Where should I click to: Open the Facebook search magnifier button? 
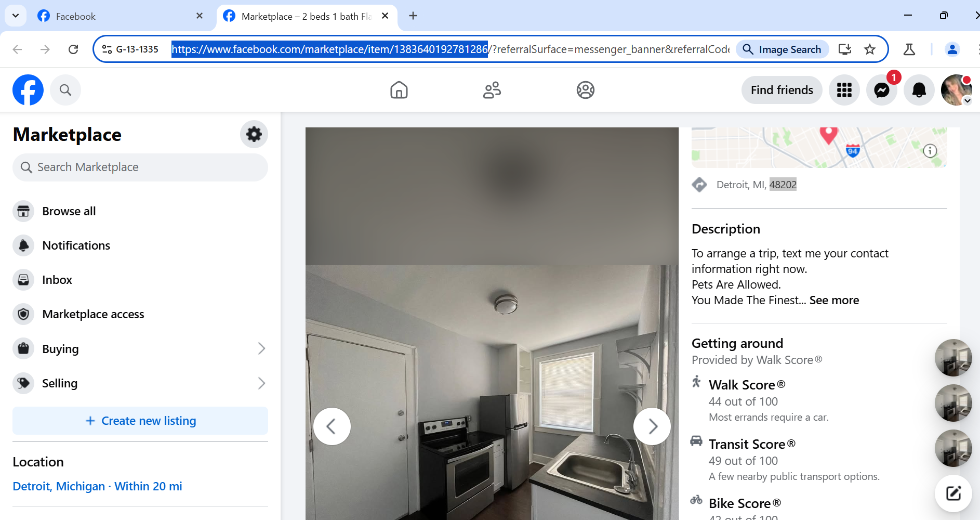tap(65, 90)
